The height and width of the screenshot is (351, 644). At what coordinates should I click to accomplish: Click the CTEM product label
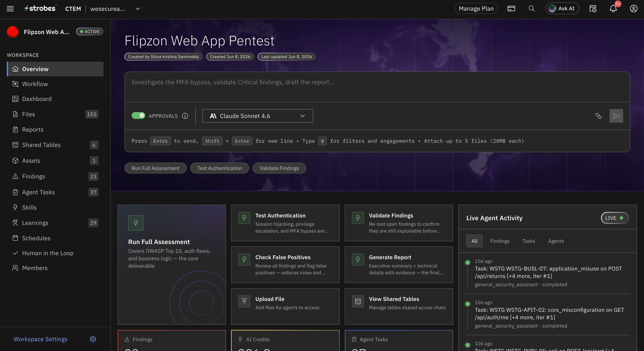click(x=73, y=9)
